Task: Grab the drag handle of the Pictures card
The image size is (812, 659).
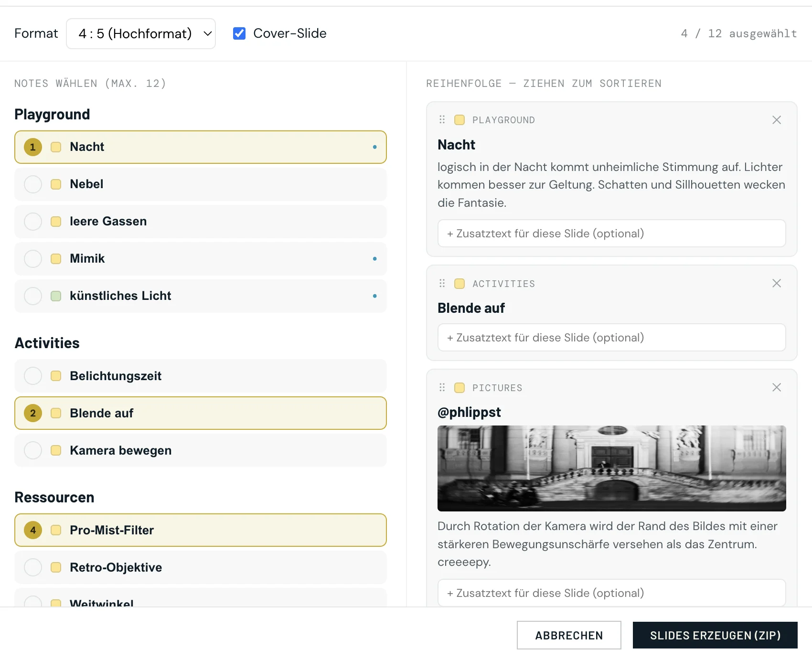Action: click(442, 387)
